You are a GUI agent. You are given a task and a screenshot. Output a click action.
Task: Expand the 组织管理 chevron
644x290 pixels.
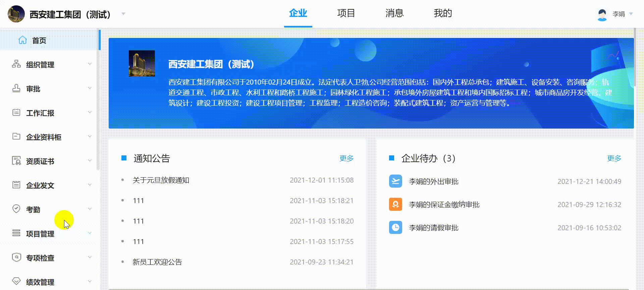[x=90, y=64]
